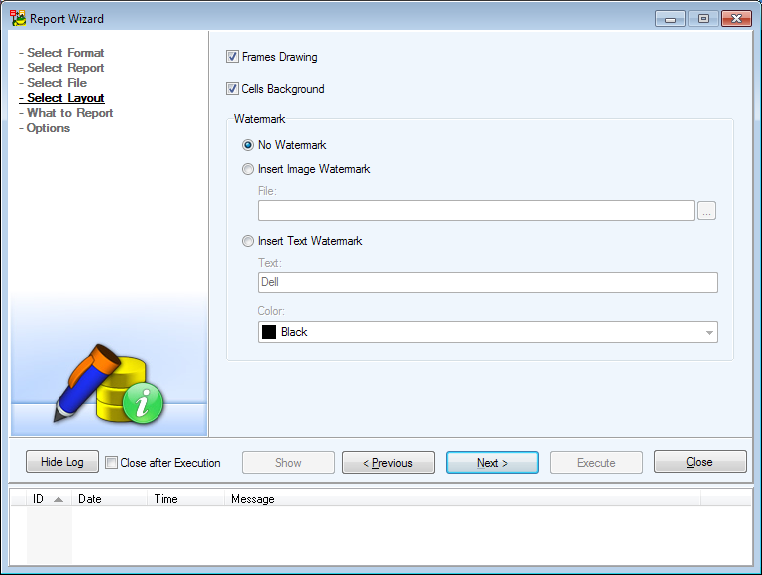The width and height of the screenshot is (762, 575).
Task: Jump to What to Report step
Action: coord(66,113)
